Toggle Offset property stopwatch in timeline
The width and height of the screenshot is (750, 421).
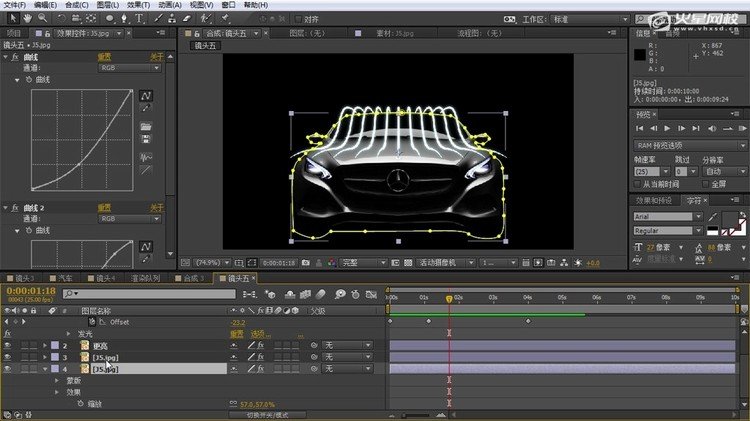pos(92,321)
